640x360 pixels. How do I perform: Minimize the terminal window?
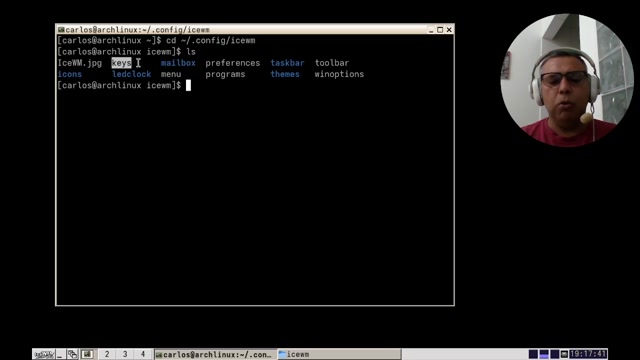[x=431, y=29]
